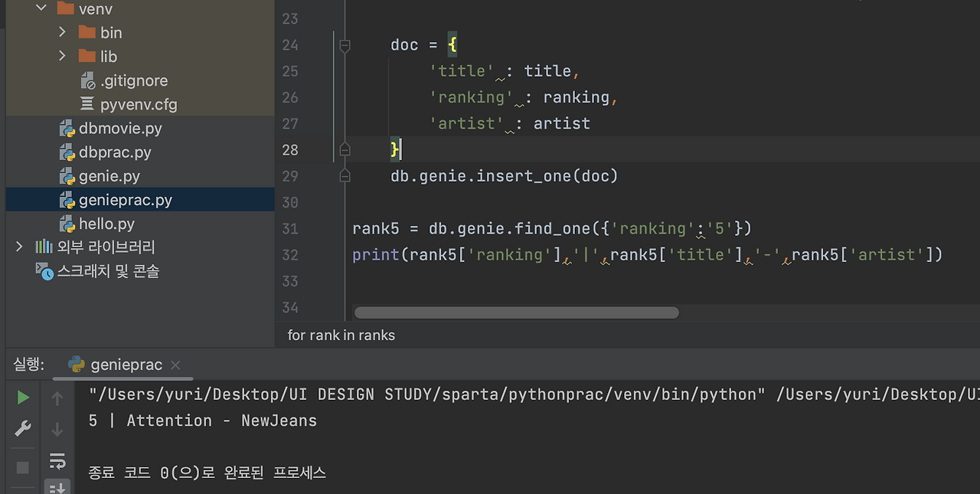This screenshot has height=494, width=980.
Task: Select the venv folder
Action: tap(96, 8)
